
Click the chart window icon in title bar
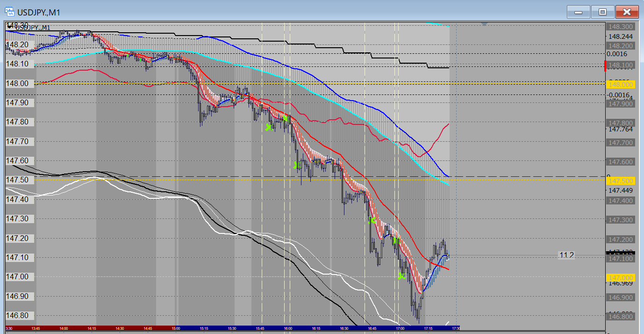(9, 12)
